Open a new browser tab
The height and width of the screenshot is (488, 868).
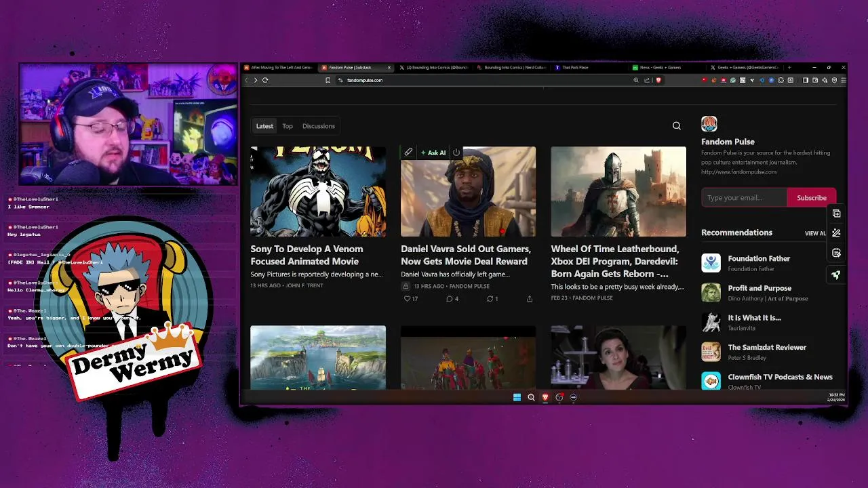click(x=789, y=67)
